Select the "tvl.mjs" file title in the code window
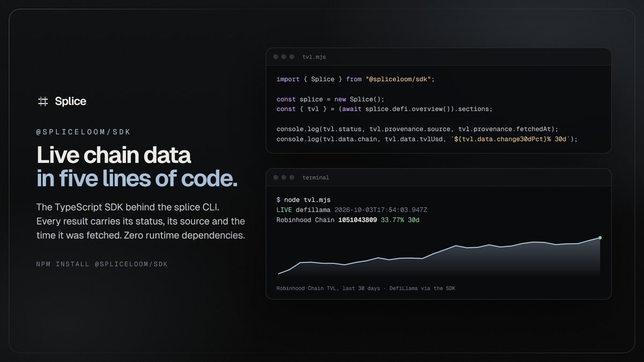The height and width of the screenshot is (362, 644). pyautogui.click(x=314, y=57)
